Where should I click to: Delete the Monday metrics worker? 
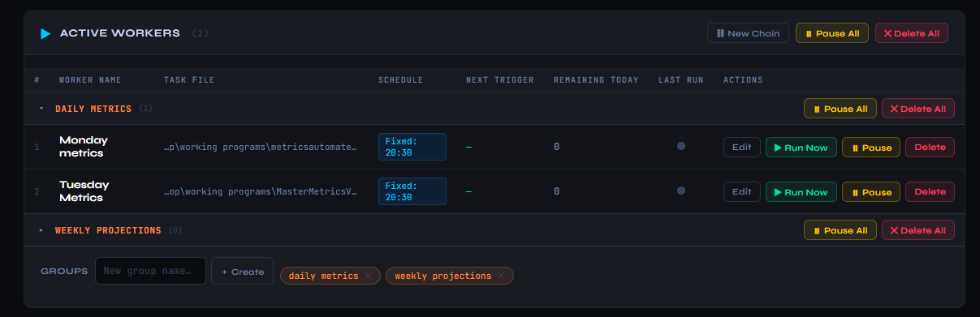click(x=930, y=147)
